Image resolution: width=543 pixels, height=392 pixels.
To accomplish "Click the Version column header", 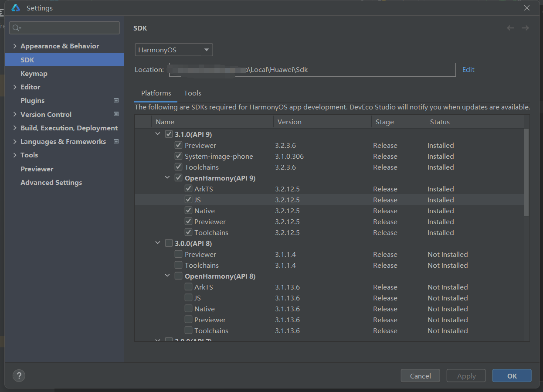I will point(322,122).
